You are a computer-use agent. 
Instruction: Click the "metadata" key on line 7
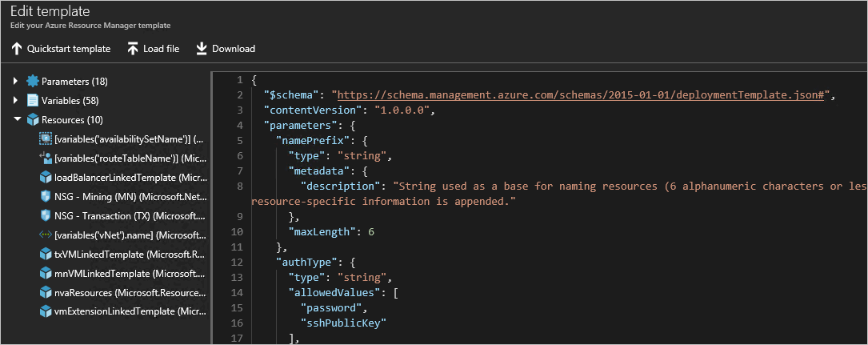point(319,171)
